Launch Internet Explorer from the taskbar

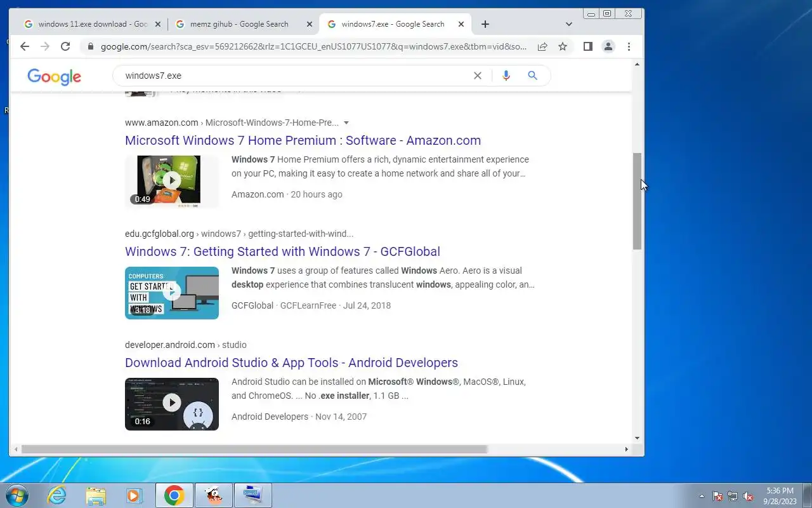point(57,495)
